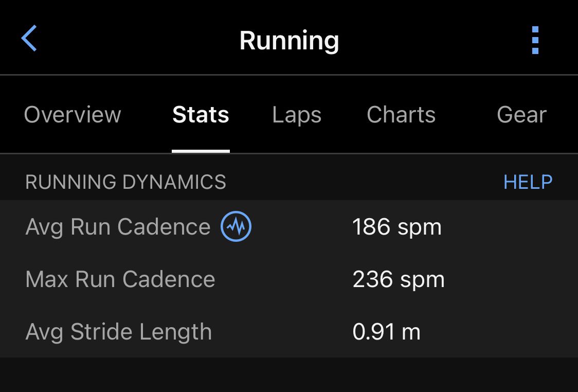Click the divider line under the Running title

289,75
